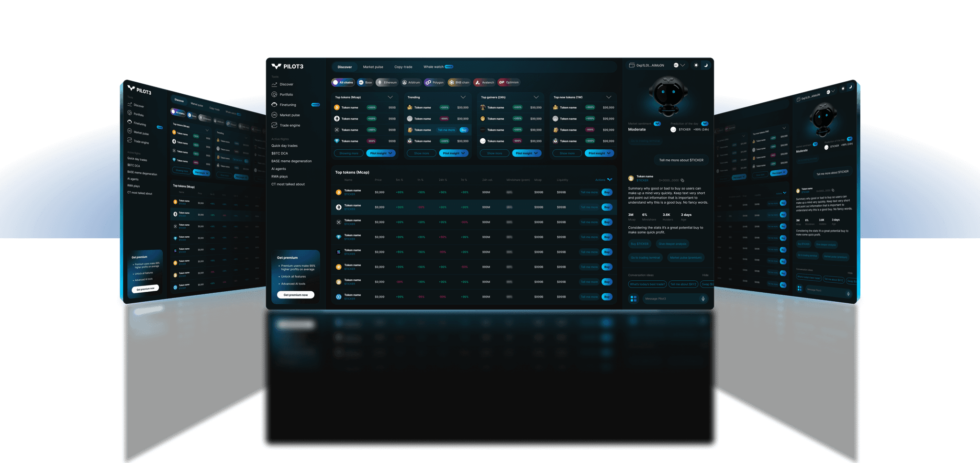The height and width of the screenshot is (463, 980).
Task: Click the microphone icon in the message bar
Action: click(703, 298)
